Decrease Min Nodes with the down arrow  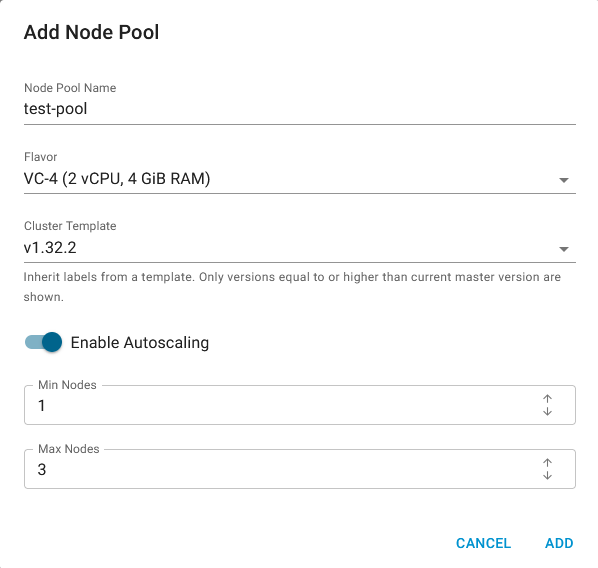click(547, 411)
